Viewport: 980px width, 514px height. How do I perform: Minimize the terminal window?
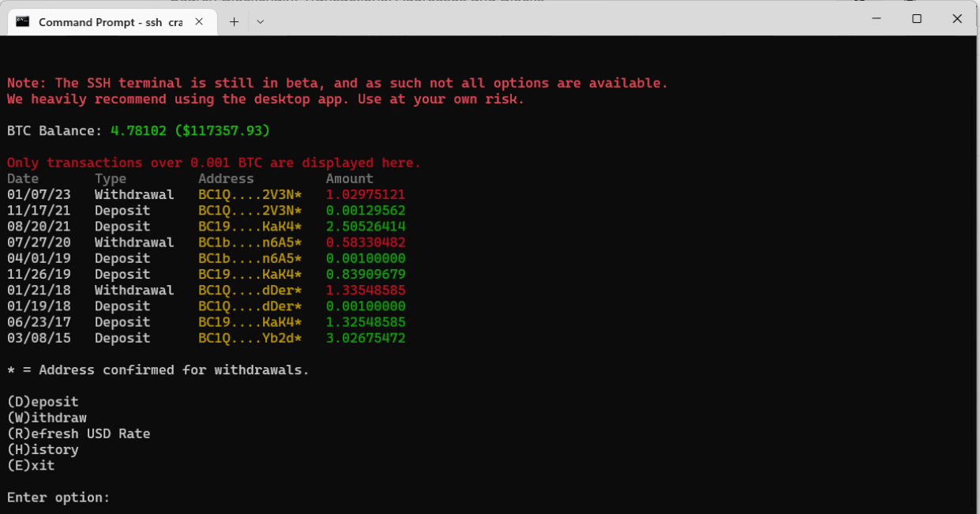(876, 19)
